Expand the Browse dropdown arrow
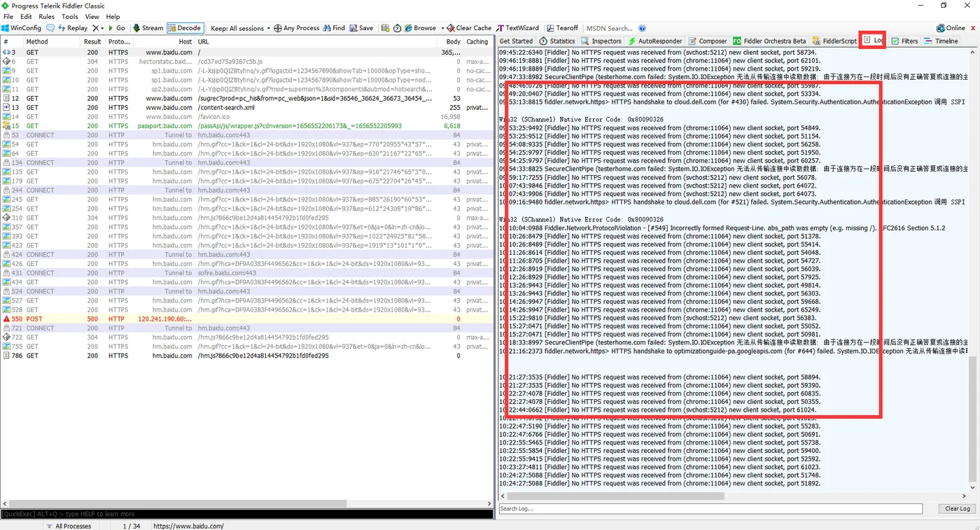This screenshot has height=530, width=980. [x=442, y=28]
